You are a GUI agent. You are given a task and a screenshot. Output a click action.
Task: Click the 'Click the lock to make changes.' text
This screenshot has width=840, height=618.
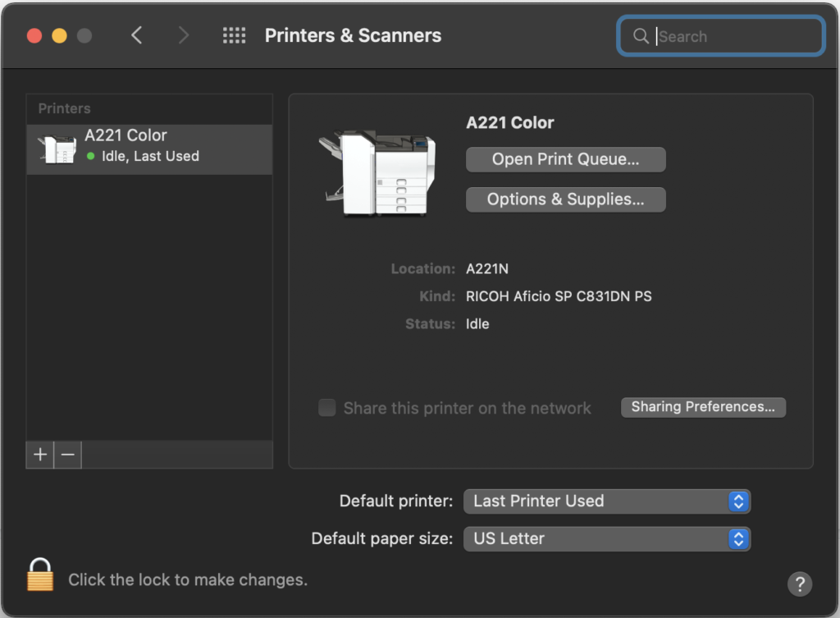point(188,580)
